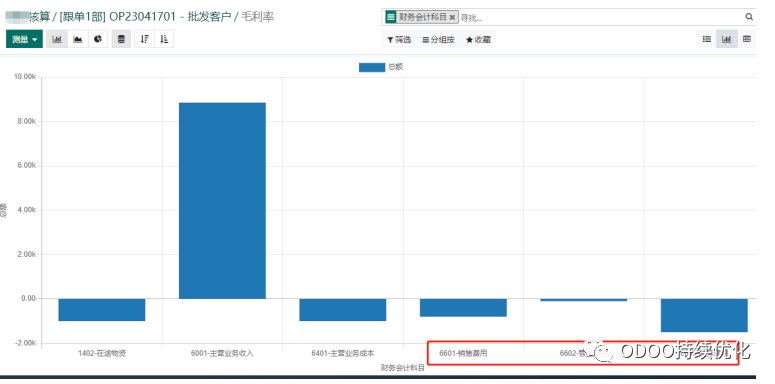This screenshot has height=384, width=775.
Task: Click the group-by icon in the 财务会计科目 facet
Action: coord(391,17)
